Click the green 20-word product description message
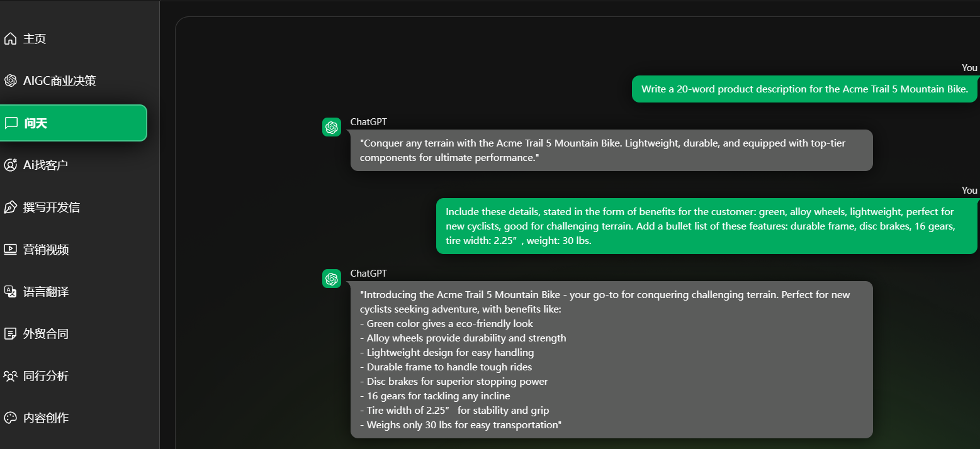The width and height of the screenshot is (980, 449). pos(804,89)
